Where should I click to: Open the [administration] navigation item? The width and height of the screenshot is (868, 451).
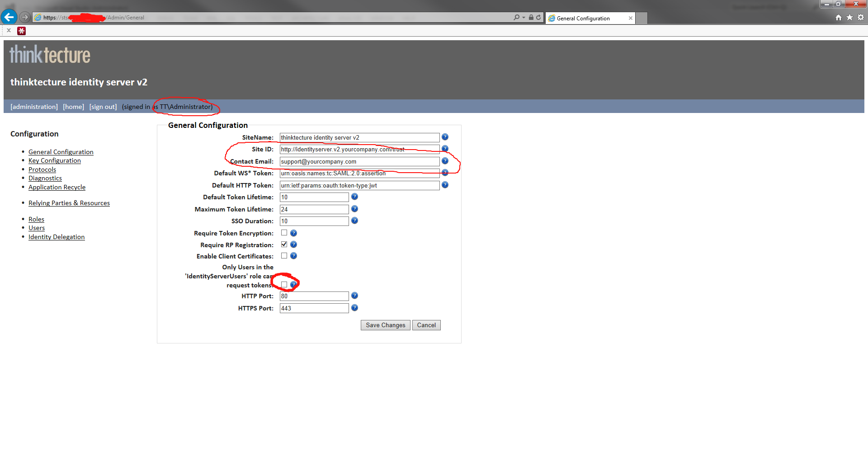coord(34,107)
